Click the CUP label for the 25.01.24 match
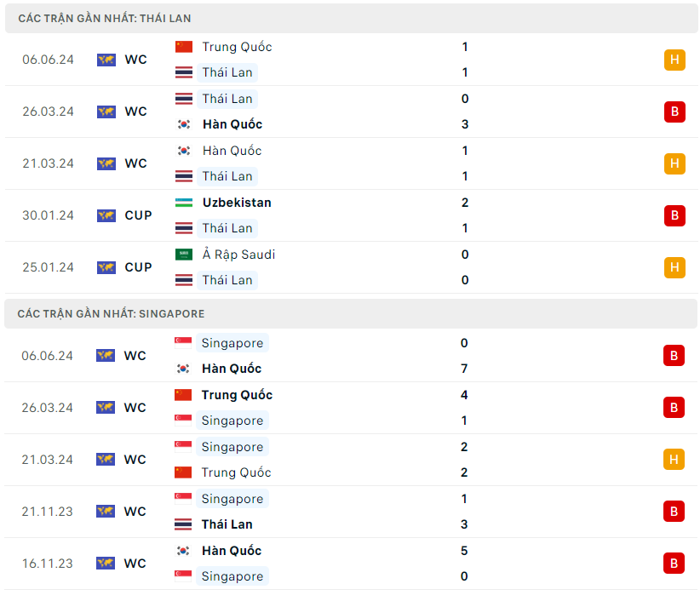700x601 pixels. (139, 267)
